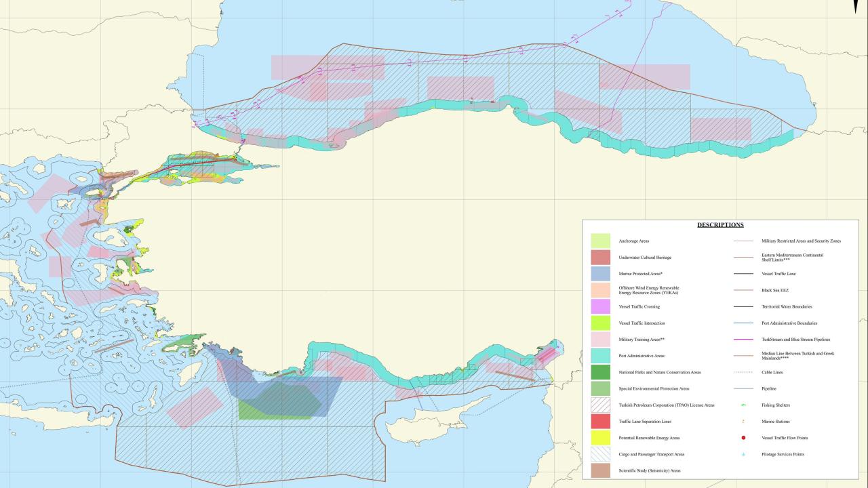Click the Underwater Cultural Heritage swatch
Viewport: 868px width, 488px height.
point(601,257)
